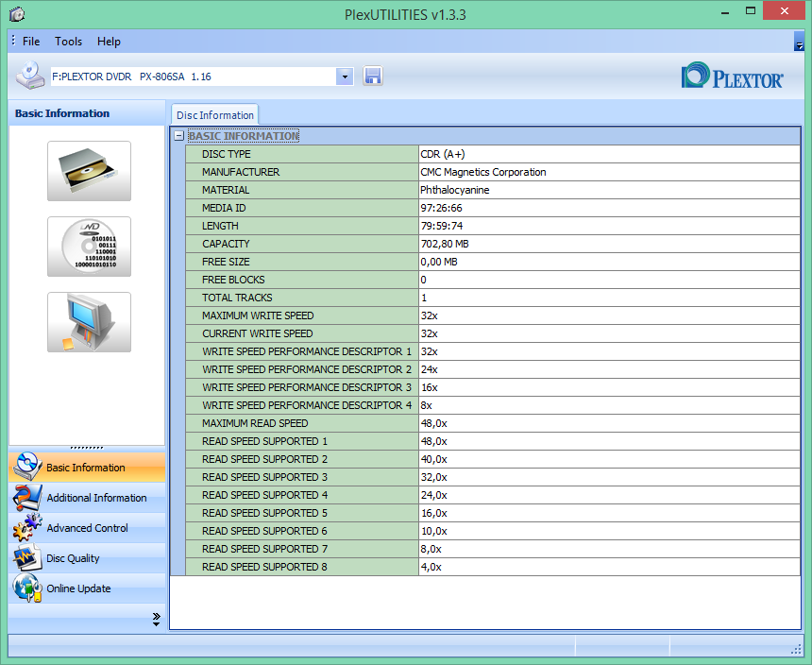Click the CURRENT WRITE SPEED row label
Image resolution: width=812 pixels, height=665 pixels.
[258, 333]
